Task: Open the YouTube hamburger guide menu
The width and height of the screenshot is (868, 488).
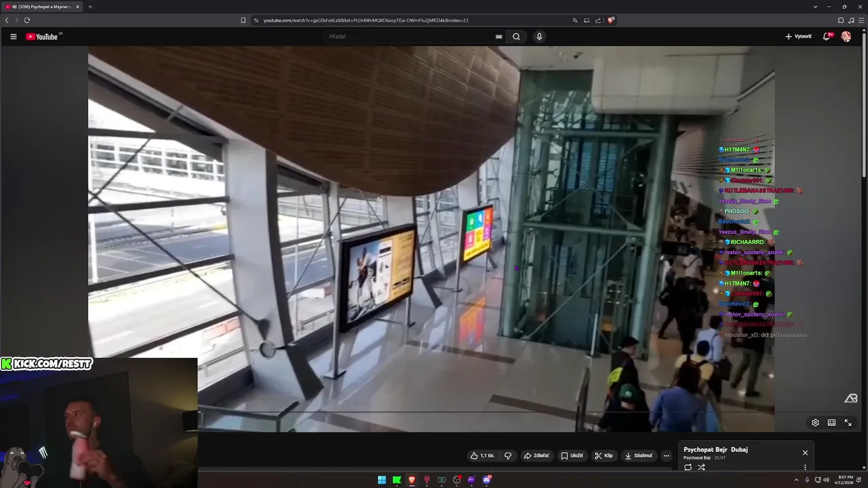Action: click(x=13, y=37)
